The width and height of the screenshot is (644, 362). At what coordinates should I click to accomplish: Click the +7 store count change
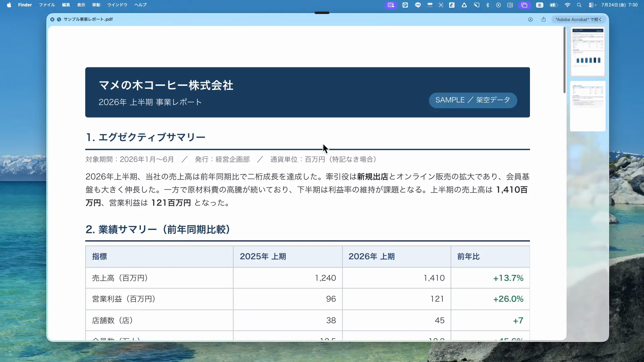pos(518,320)
